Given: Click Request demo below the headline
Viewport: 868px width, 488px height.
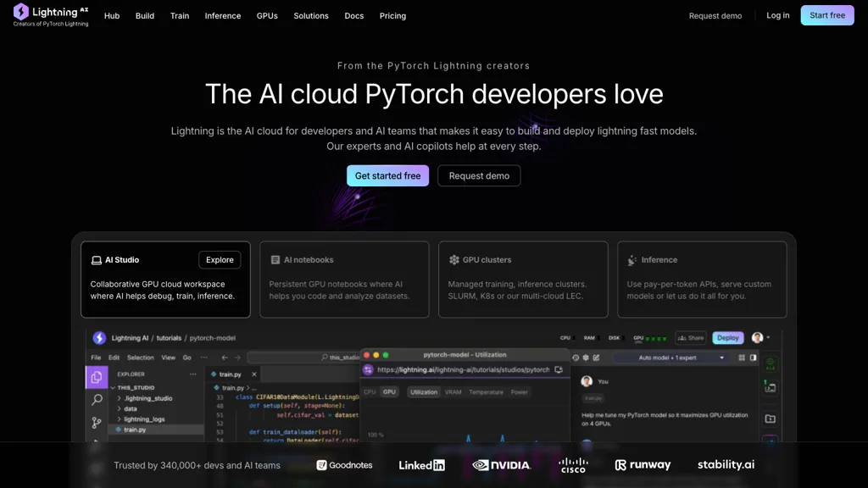Looking at the screenshot, I should [479, 175].
